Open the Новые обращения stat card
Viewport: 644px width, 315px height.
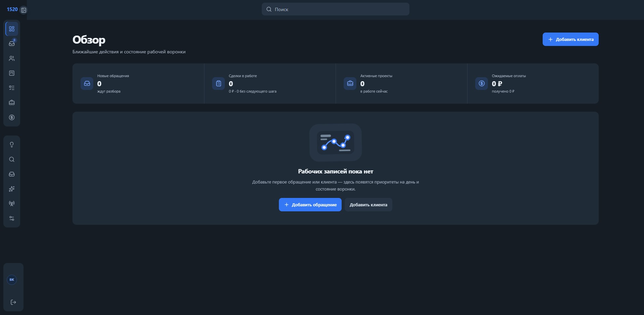138,84
